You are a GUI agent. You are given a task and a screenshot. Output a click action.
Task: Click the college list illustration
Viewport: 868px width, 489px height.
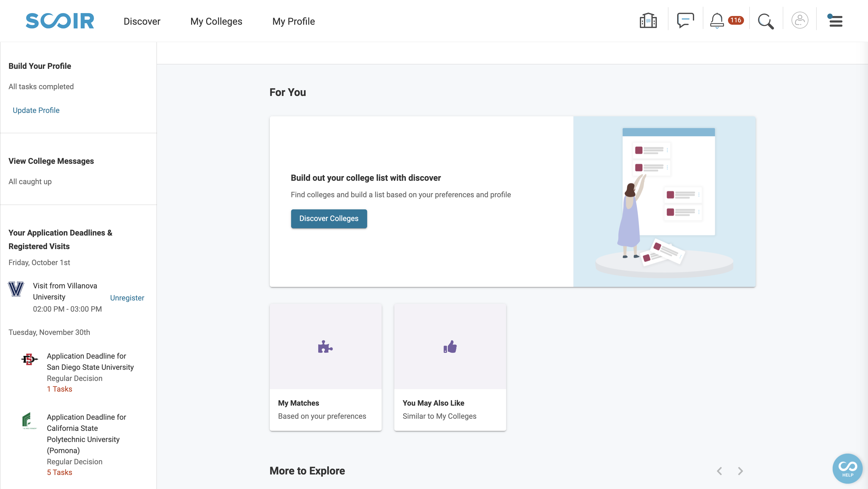[665, 202]
